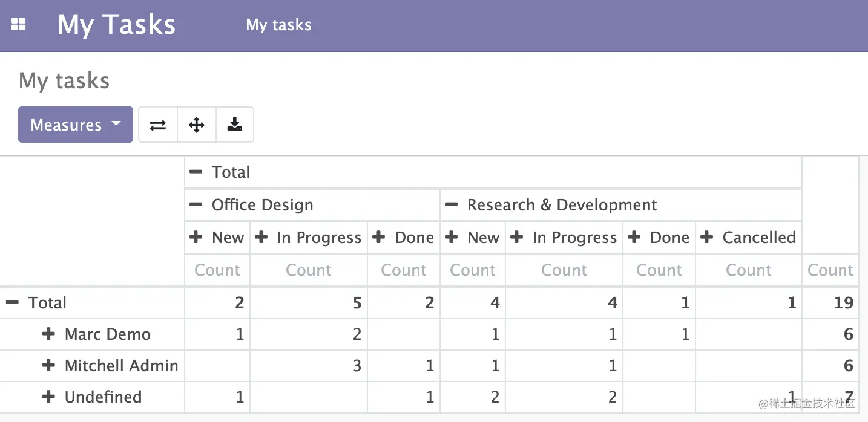Open the Measures dropdown
This screenshot has width=868, height=422.
click(76, 125)
